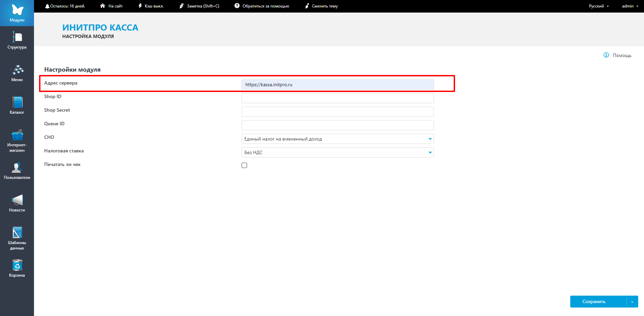Screen dimensions: 644x316
Task: Go to На сайт in top bar
Action: [116, 6]
